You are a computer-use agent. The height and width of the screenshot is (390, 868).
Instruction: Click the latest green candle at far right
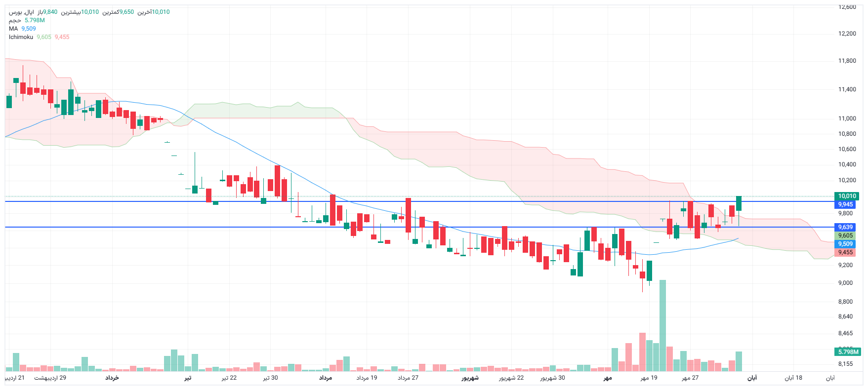(739, 203)
